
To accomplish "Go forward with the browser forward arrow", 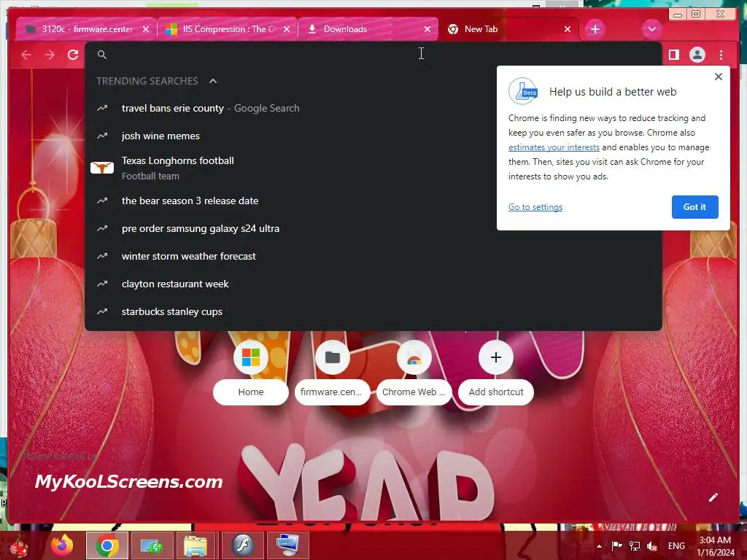I will pos(50,55).
